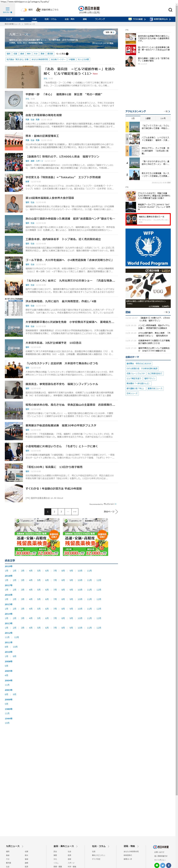Open the World Food Program banner
Image resolution: width=178 pixels, height=868 pixels.
(x=148, y=248)
